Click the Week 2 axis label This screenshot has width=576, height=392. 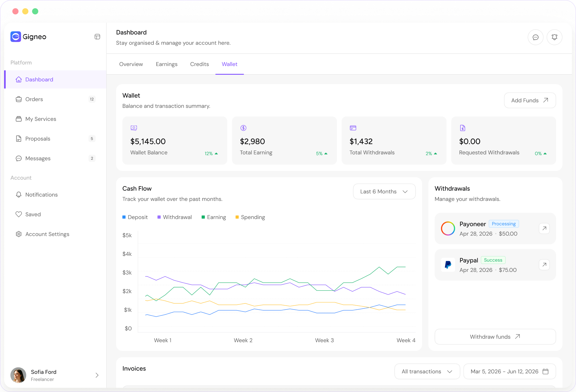point(243,340)
